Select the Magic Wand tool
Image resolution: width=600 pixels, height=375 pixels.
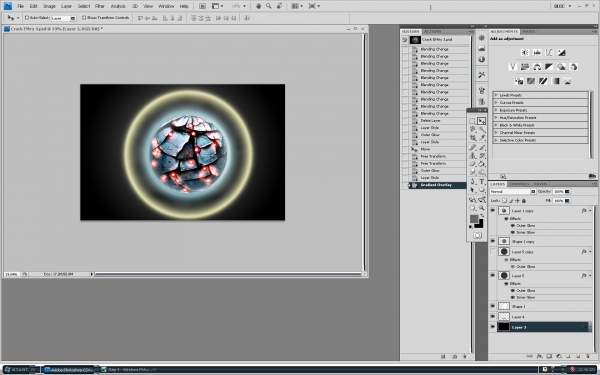click(x=481, y=129)
